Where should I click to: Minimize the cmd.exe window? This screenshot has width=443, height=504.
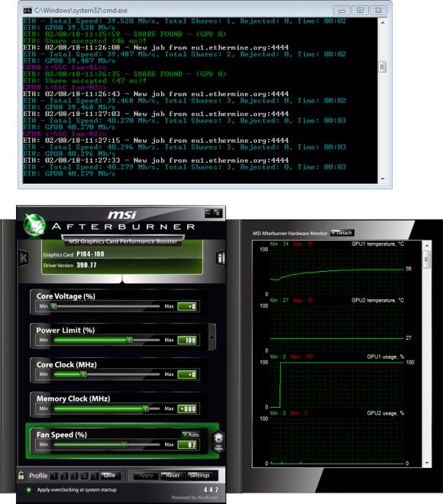pyautogui.click(x=341, y=11)
